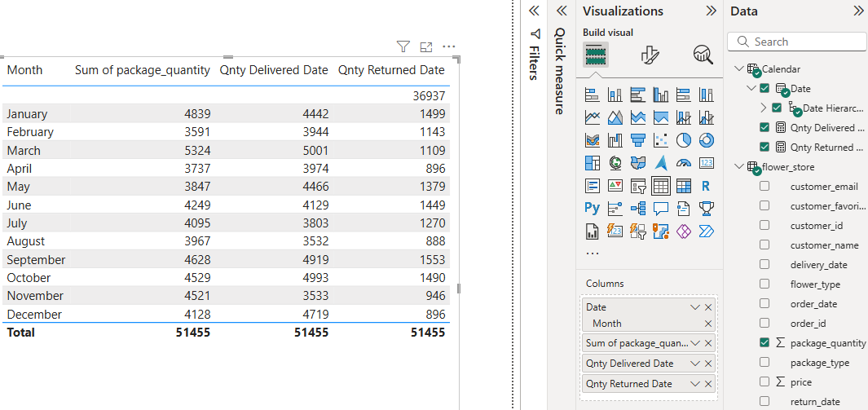Open the Analytics magnifier tab
The height and width of the screenshot is (410, 868).
click(703, 55)
